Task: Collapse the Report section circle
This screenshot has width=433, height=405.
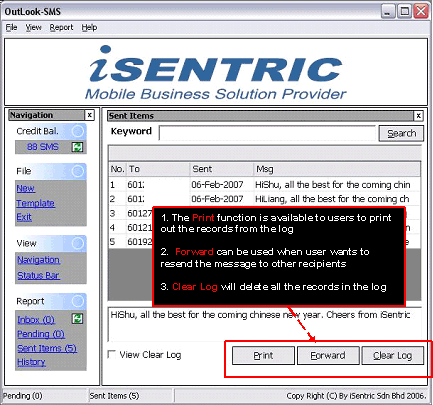Action: pos(78,301)
